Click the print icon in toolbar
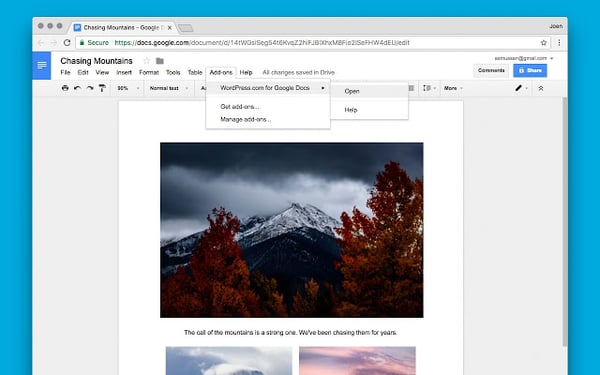The height and width of the screenshot is (375, 600). click(x=65, y=88)
